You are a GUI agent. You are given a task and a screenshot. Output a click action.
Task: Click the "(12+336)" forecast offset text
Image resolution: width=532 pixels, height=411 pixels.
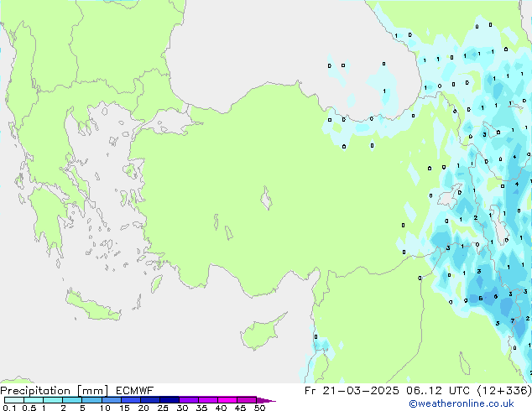pos(504,391)
